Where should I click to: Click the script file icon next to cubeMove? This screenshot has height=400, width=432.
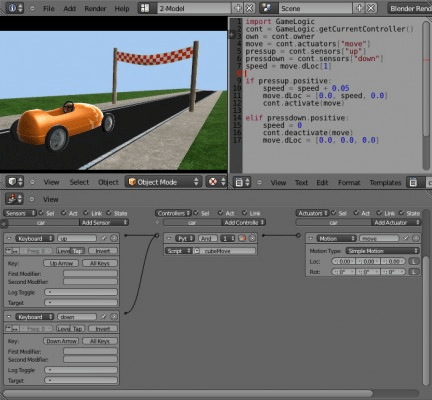pyautogui.click(x=196, y=251)
